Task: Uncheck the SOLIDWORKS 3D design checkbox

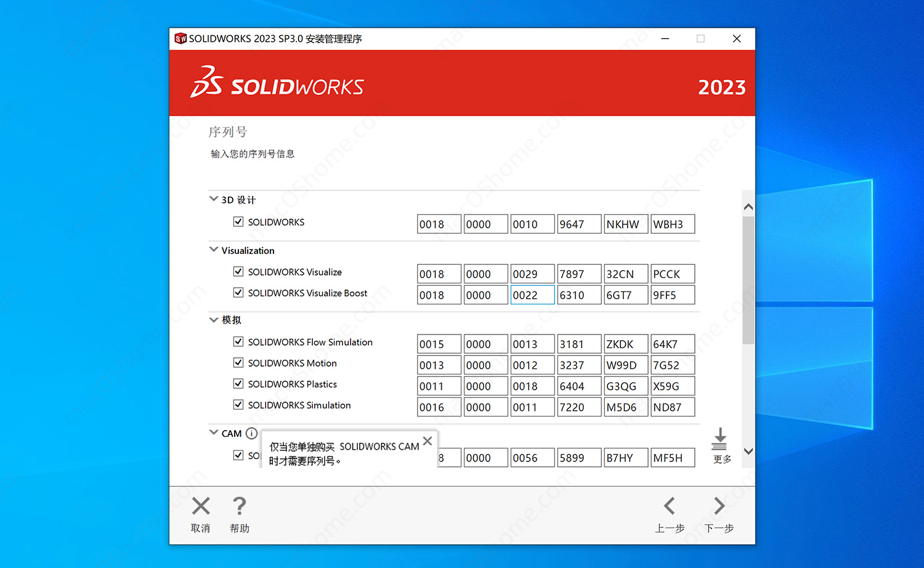Action: point(238,221)
